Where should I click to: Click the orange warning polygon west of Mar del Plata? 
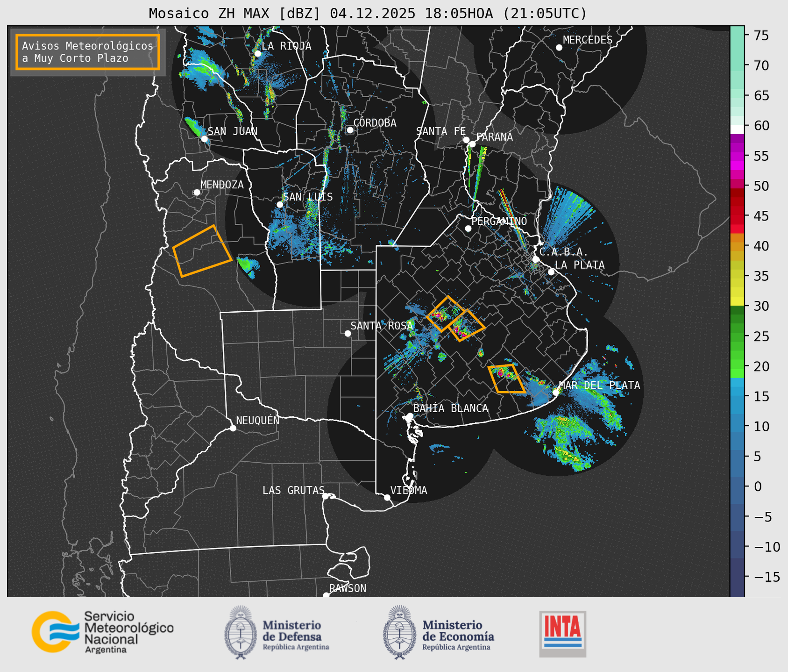click(x=506, y=378)
